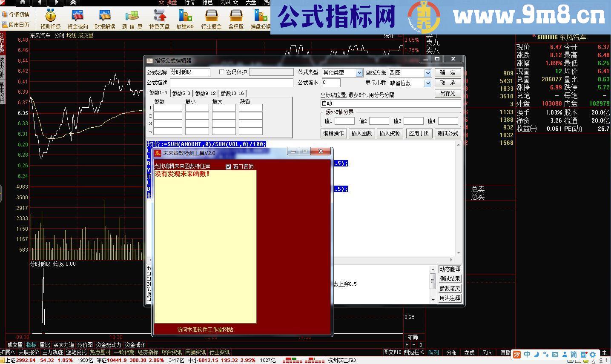The height and width of the screenshot is (364, 611).
Task: Open the 股市日历 market calendar
Action: pos(17,25)
